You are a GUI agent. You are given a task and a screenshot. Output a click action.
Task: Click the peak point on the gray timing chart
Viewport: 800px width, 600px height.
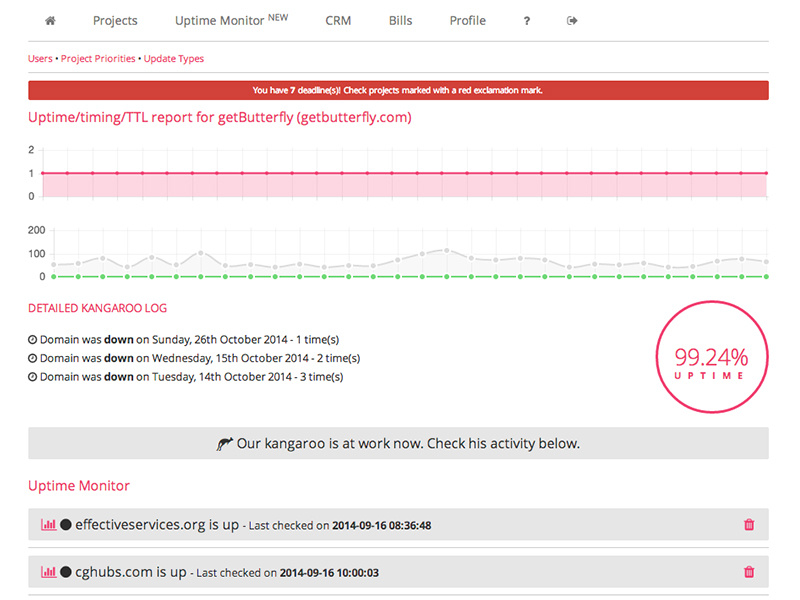[447, 251]
